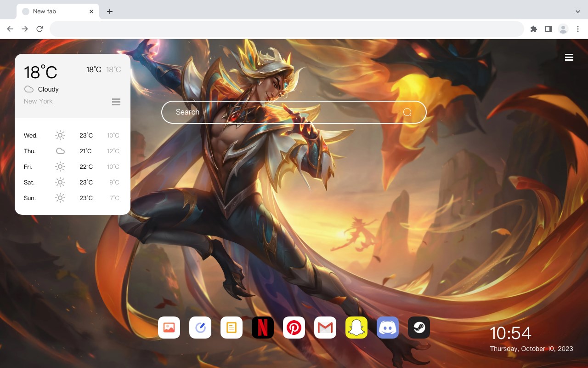Open the blue checkmark tasks shortcut icon
Viewport: 588px width, 368px height.
(x=200, y=328)
